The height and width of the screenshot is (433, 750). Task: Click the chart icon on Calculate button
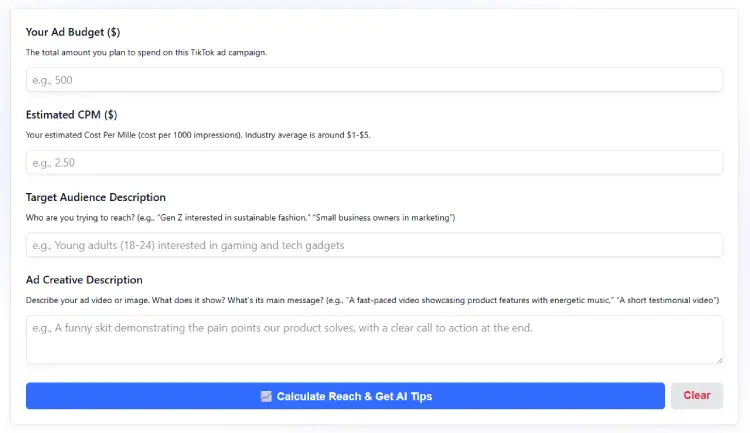tap(266, 396)
